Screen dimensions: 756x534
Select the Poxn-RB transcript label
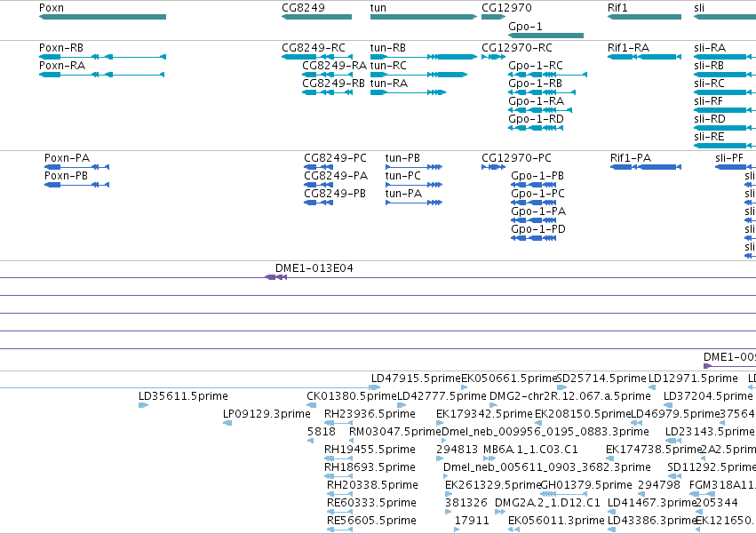tap(61, 48)
